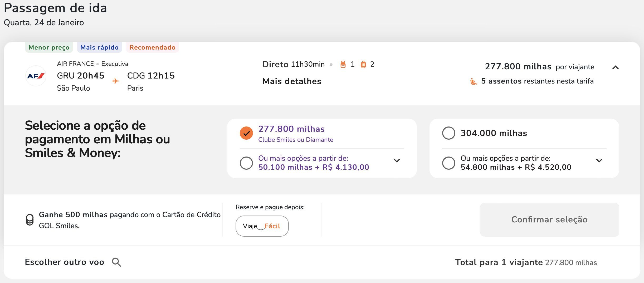Click the Confirmar seleção button
Screen dimensions: 644x283
coord(549,219)
